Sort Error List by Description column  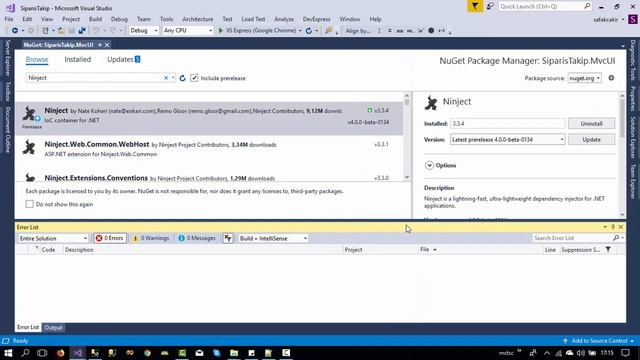tap(202, 249)
